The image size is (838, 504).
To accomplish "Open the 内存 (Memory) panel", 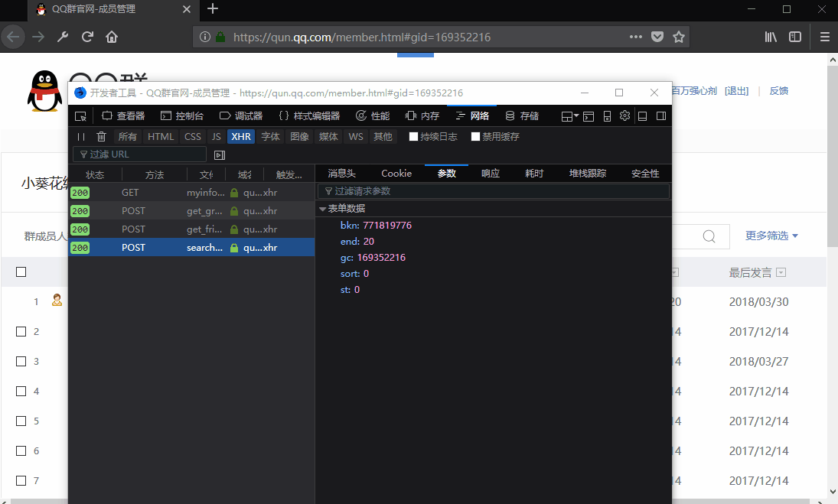I will [x=422, y=115].
